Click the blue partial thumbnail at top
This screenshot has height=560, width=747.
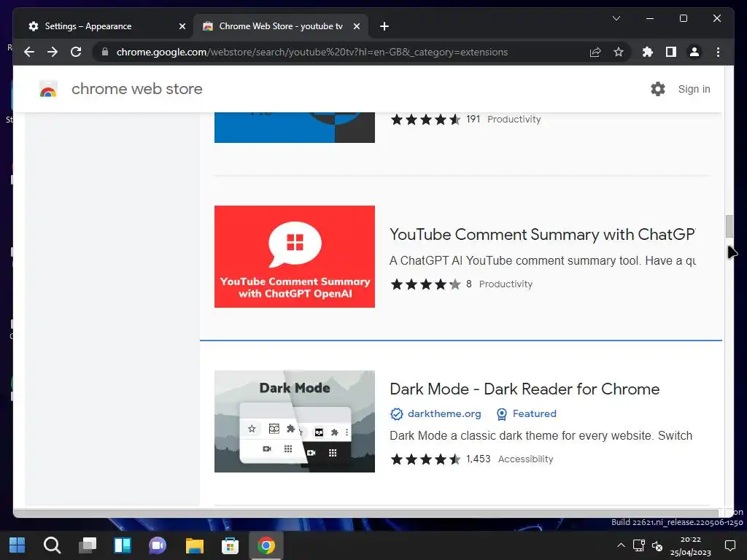pos(295,128)
